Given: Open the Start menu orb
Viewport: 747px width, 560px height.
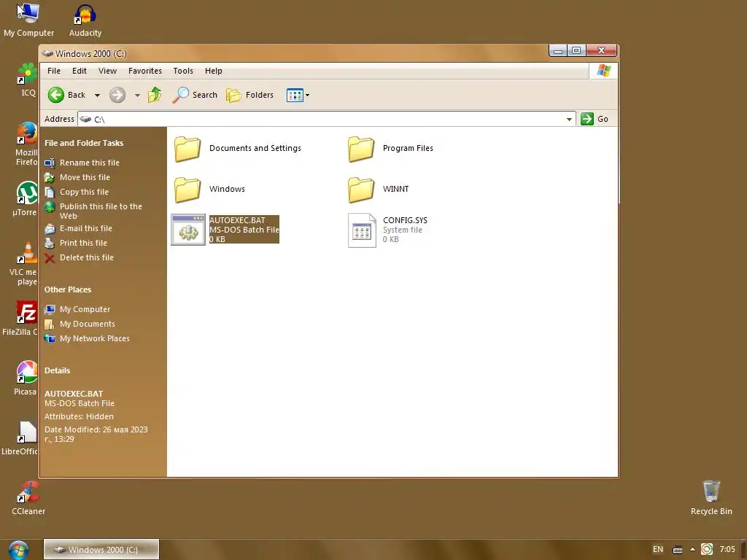Looking at the screenshot, I should tap(18, 550).
